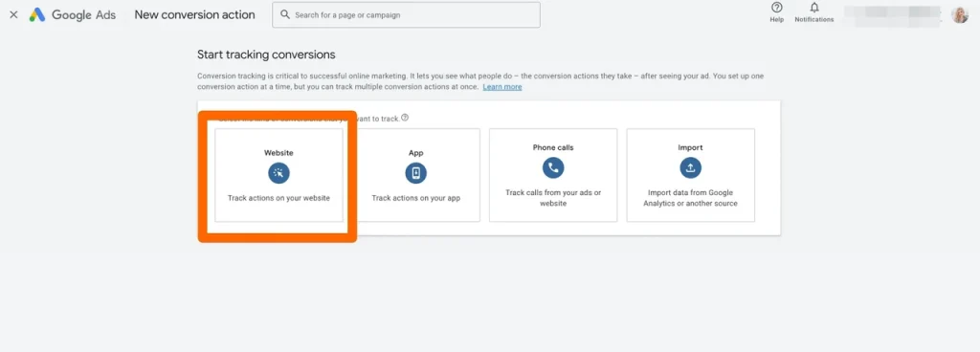Close the New conversion action page

13,15
